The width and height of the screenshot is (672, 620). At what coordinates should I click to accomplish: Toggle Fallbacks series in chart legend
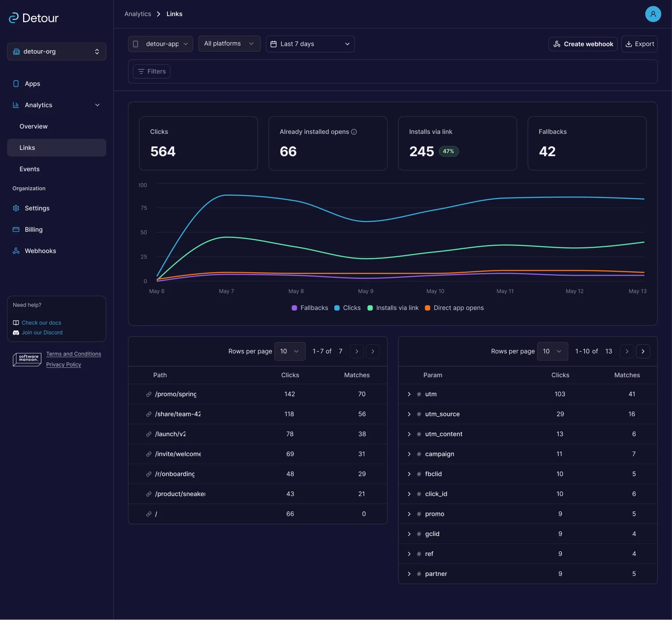click(x=310, y=308)
